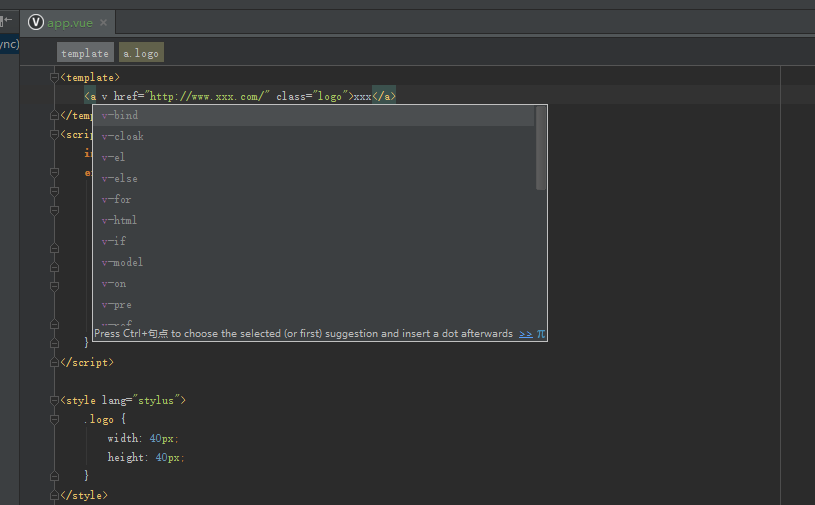The image size is (815, 505).
Task: Choose v-model suggestion
Action: tap(314, 262)
